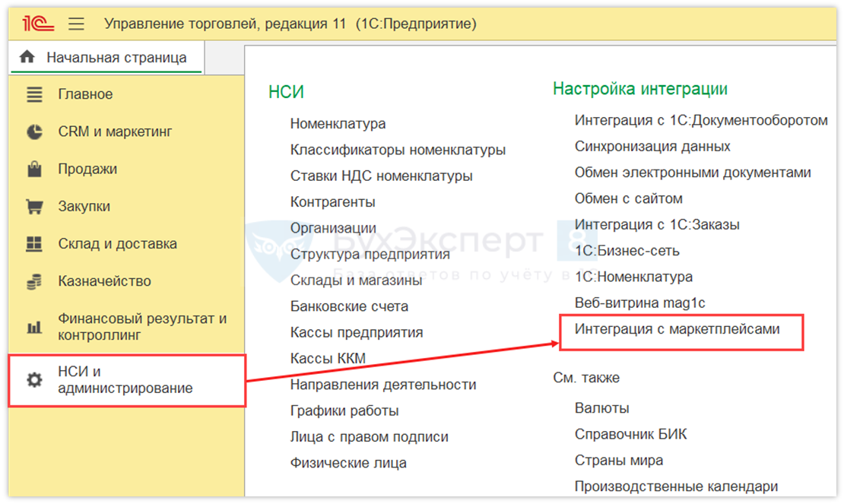Open the Организации list
Viewport: 844px width, 504px height.
(333, 228)
